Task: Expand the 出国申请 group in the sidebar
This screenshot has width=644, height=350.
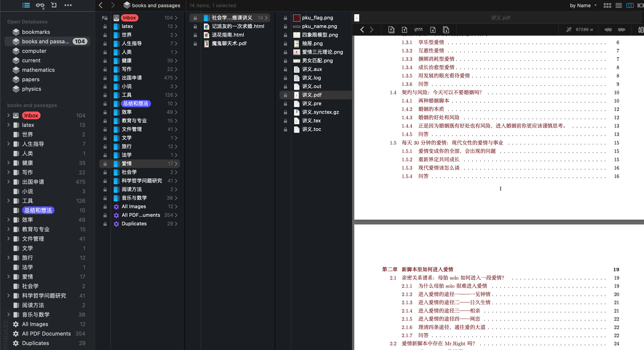Action: point(9,182)
